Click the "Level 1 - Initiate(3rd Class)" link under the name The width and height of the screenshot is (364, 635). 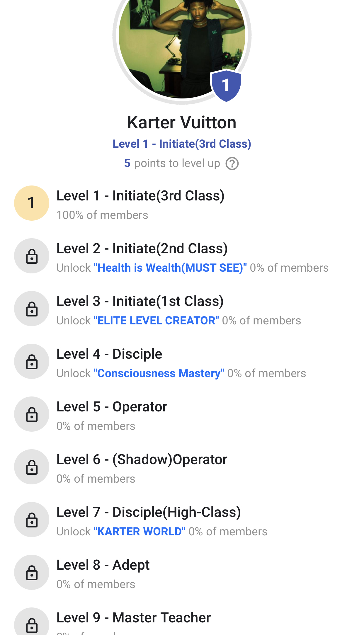[x=182, y=144]
